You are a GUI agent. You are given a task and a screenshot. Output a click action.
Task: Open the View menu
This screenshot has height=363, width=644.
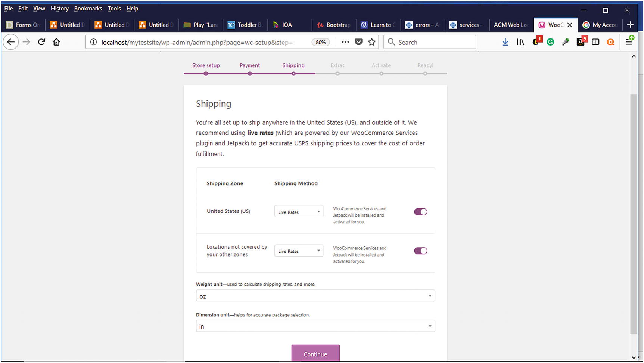click(39, 9)
